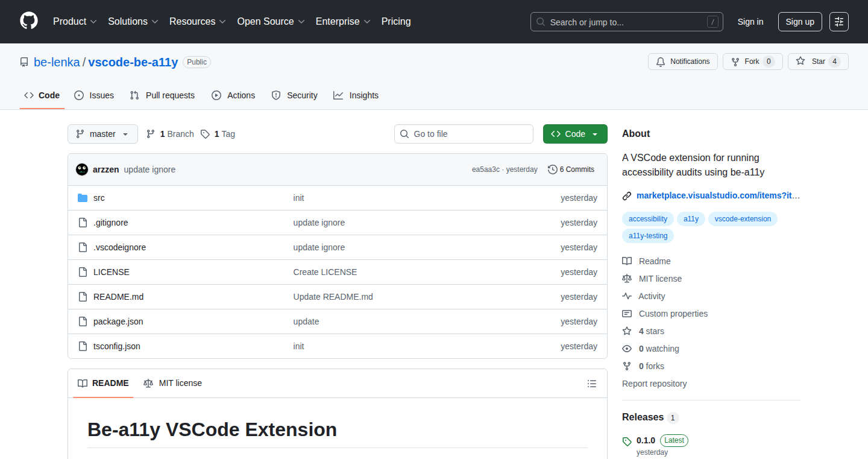Viewport: 868px width, 459px height.
Task: Select the MIT license tab
Action: click(x=172, y=383)
